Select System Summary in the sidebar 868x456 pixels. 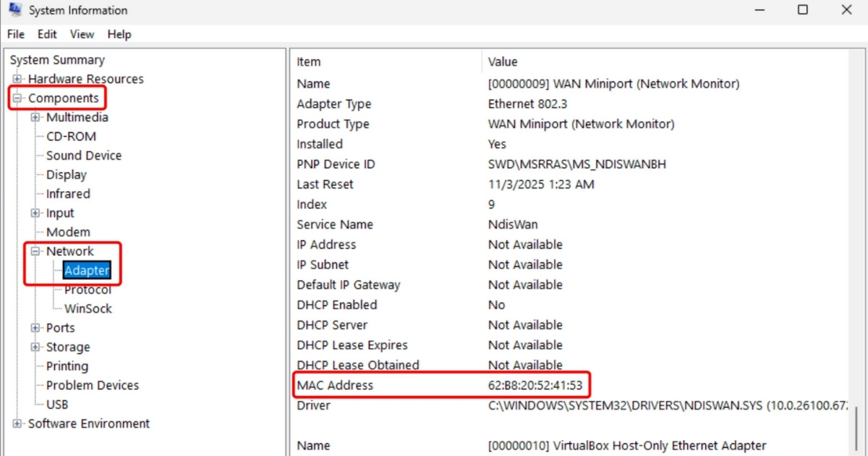(x=56, y=59)
